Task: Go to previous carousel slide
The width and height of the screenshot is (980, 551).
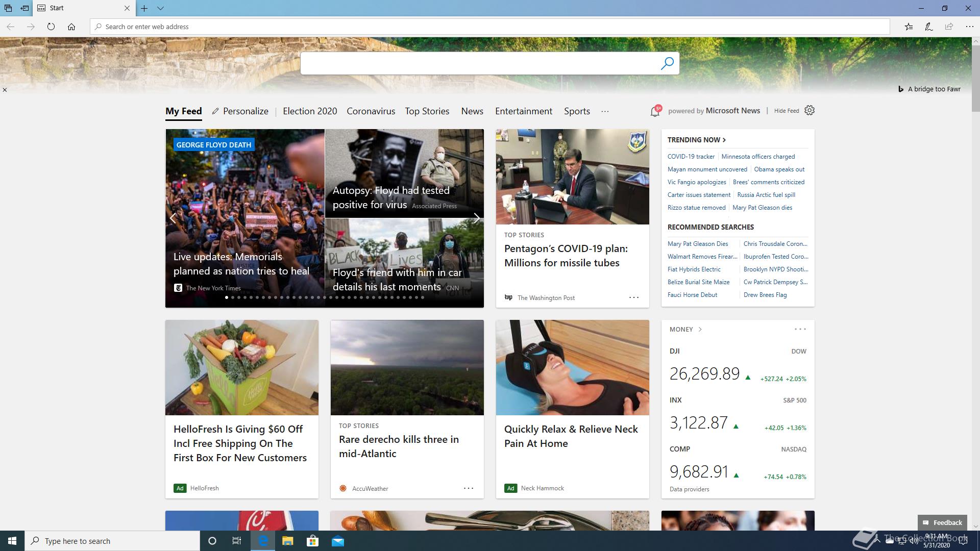Action: (x=173, y=218)
